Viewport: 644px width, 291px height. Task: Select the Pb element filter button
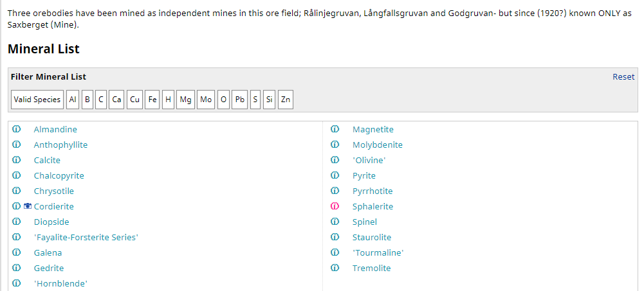point(240,100)
